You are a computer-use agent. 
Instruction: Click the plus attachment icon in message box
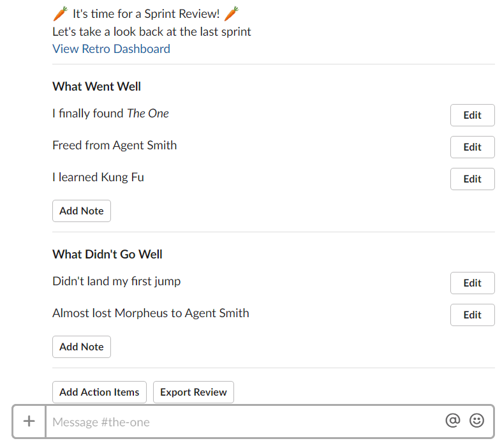(x=29, y=421)
